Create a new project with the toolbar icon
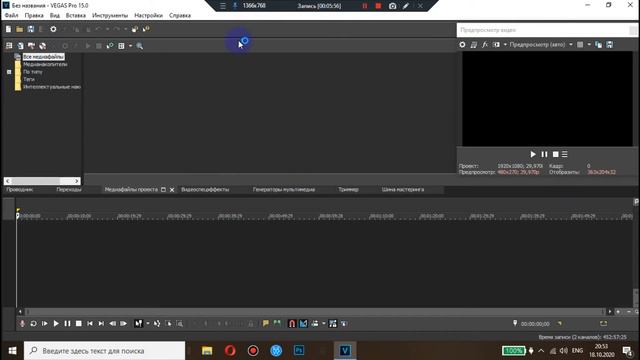 click(x=9, y=29)
